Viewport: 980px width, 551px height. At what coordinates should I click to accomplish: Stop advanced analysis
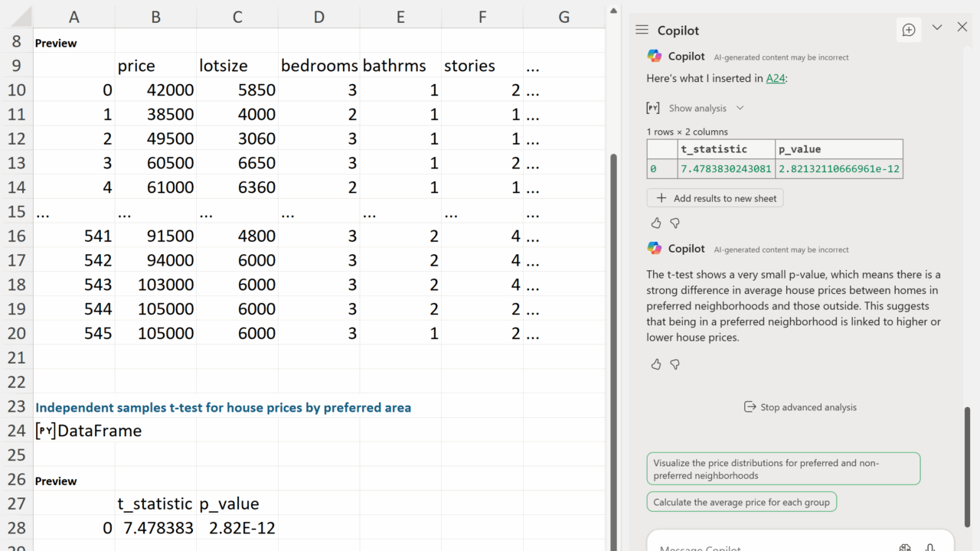coord(800,407)
